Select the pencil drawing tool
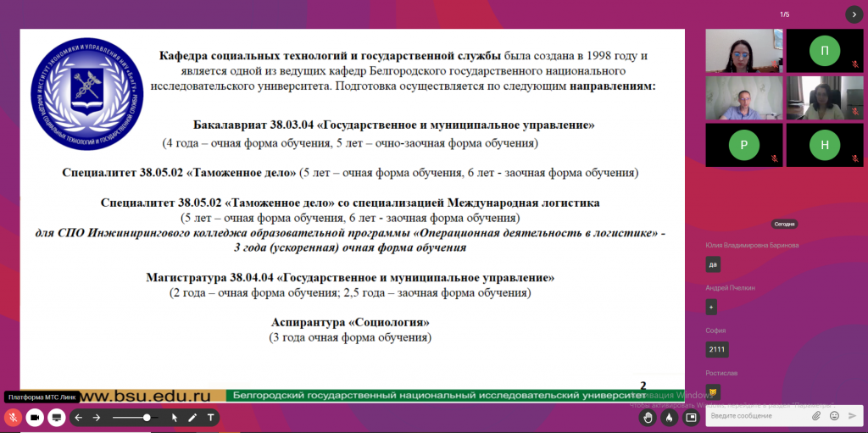 (x=192, y=418)
